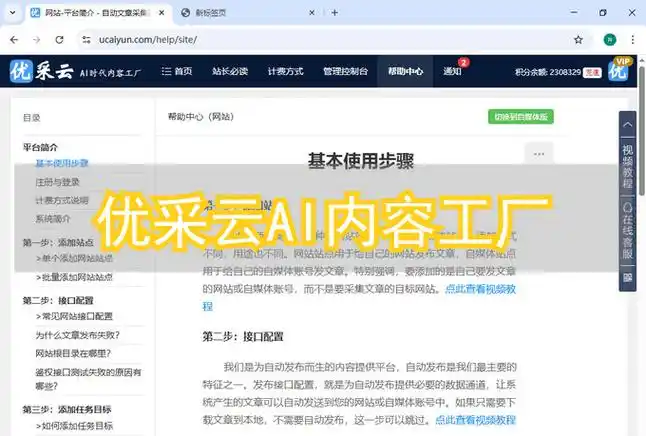
Task: Open a new tab with plus button
Action: [x=335, y=13]
